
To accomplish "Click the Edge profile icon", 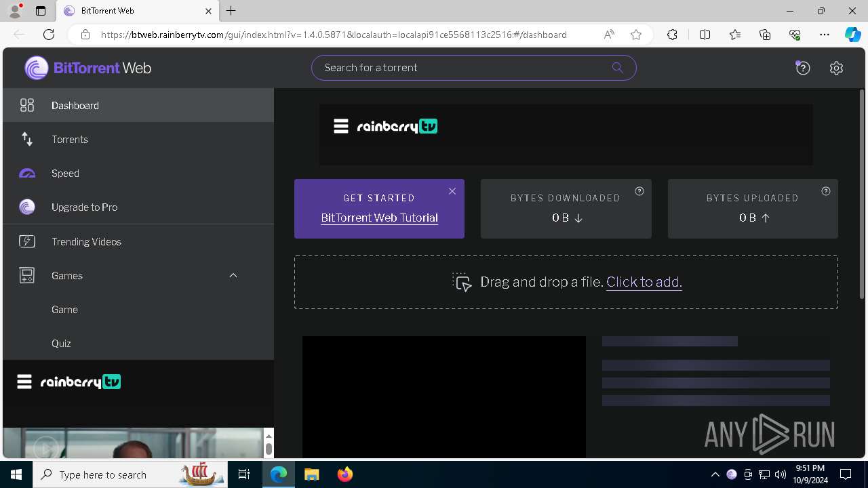I will click(15, 11).
